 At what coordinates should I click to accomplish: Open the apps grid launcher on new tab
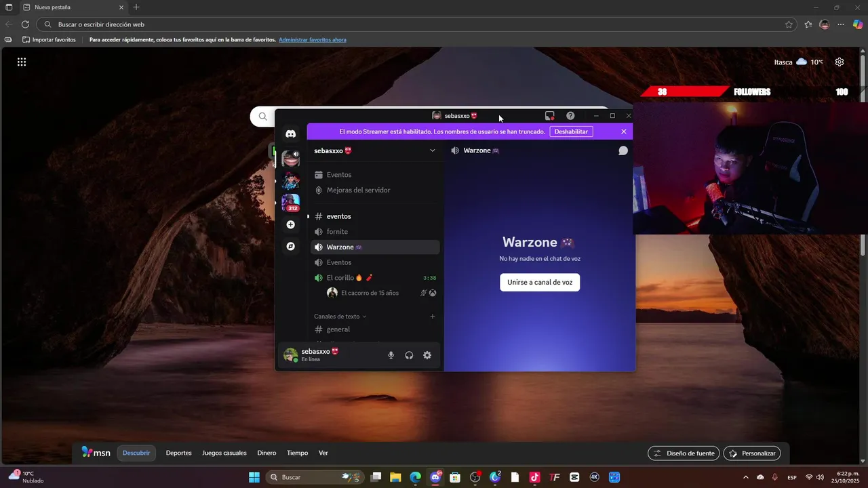[22, 62]
